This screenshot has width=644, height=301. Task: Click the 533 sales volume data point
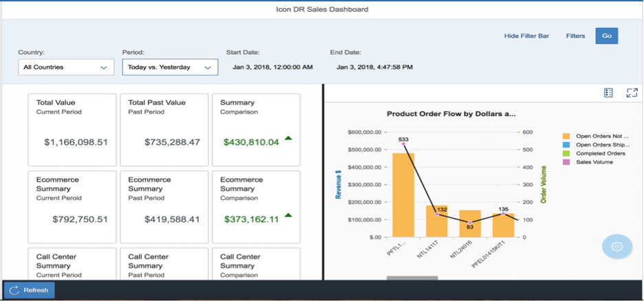403,144
